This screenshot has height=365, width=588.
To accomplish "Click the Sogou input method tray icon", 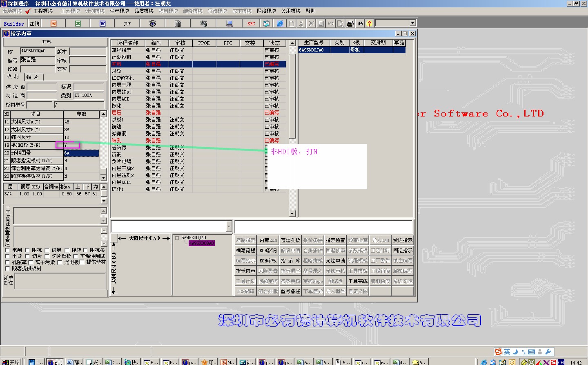I will [x=498, y=352].
